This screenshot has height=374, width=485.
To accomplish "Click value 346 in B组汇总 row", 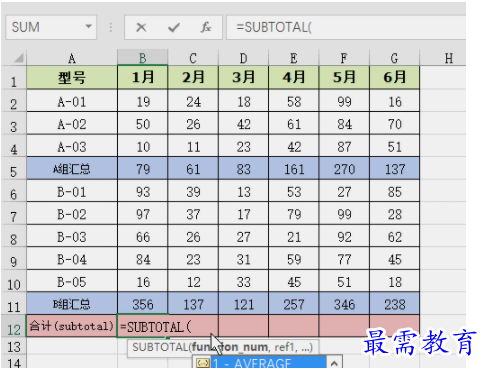I will pos(344,304).
